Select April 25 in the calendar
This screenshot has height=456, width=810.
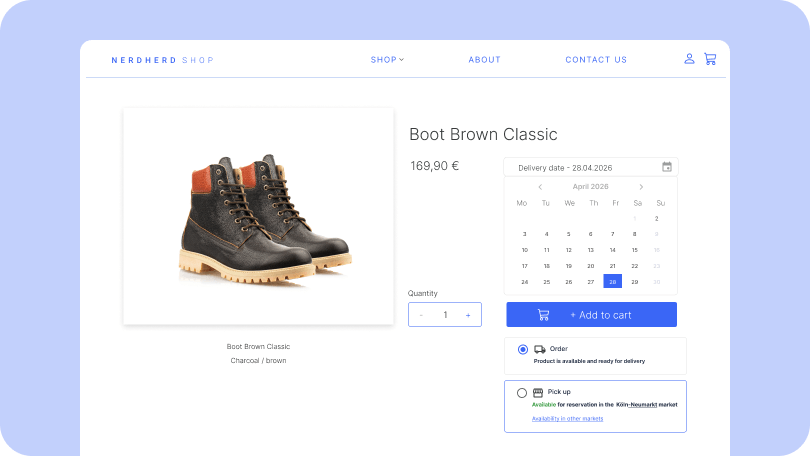(x=547, y=282)
